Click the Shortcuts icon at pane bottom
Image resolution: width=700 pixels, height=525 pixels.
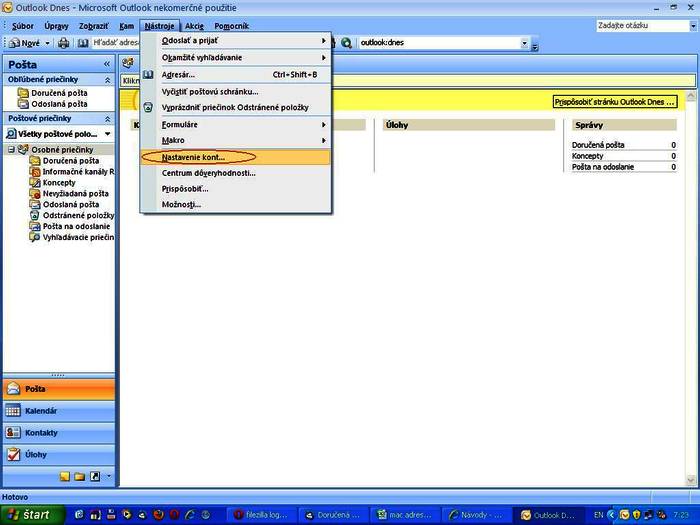[x=95, y=476]
